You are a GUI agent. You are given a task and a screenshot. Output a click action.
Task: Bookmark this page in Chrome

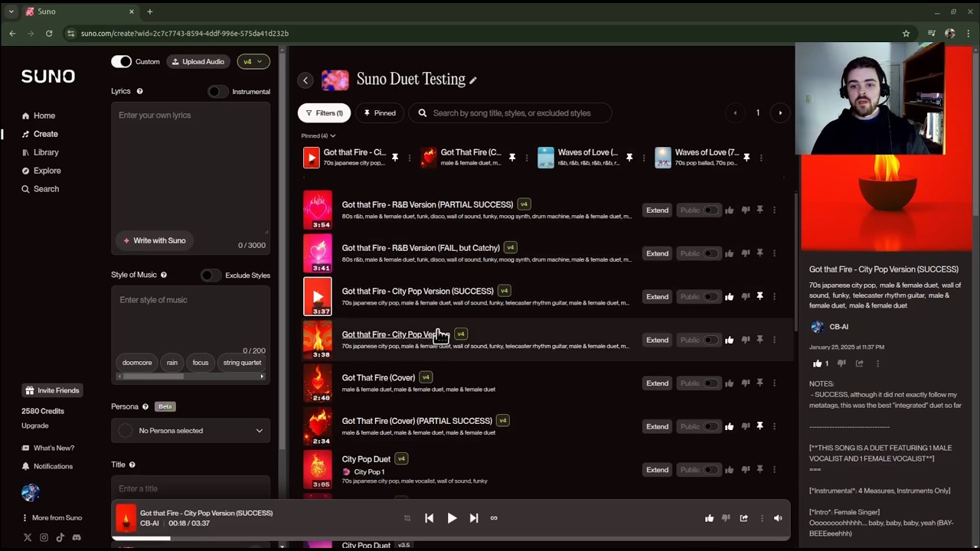[906, 34]
